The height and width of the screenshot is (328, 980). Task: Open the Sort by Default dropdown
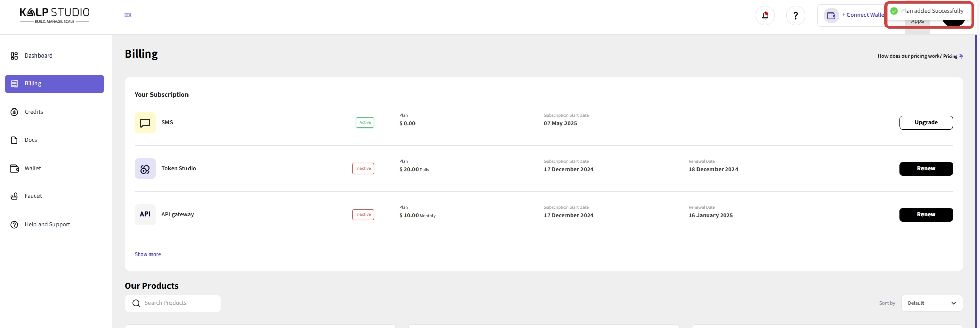coord(931,303)
